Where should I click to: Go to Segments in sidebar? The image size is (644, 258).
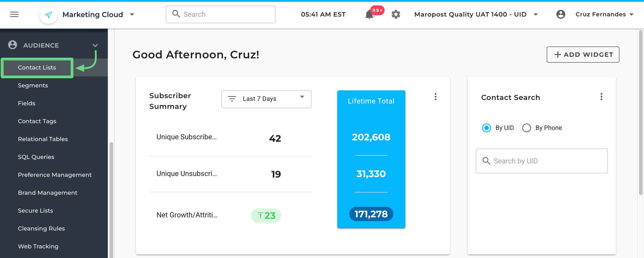[33, 85]
